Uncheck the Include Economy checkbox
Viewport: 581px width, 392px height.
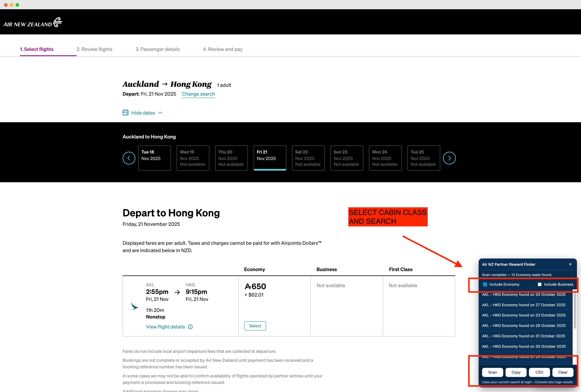pos(485,285)
